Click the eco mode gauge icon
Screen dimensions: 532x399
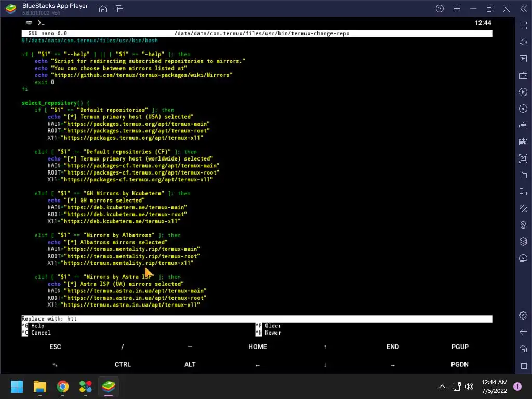[523, 258]
